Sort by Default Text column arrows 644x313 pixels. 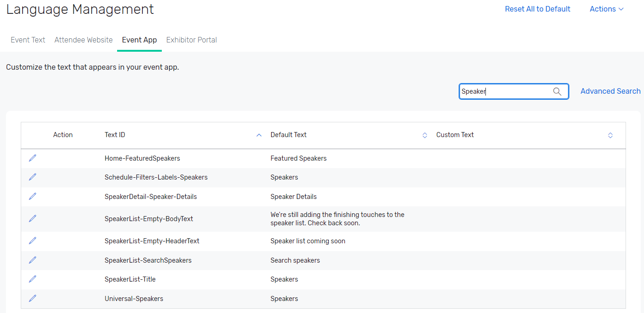click(x=425, y=135)
